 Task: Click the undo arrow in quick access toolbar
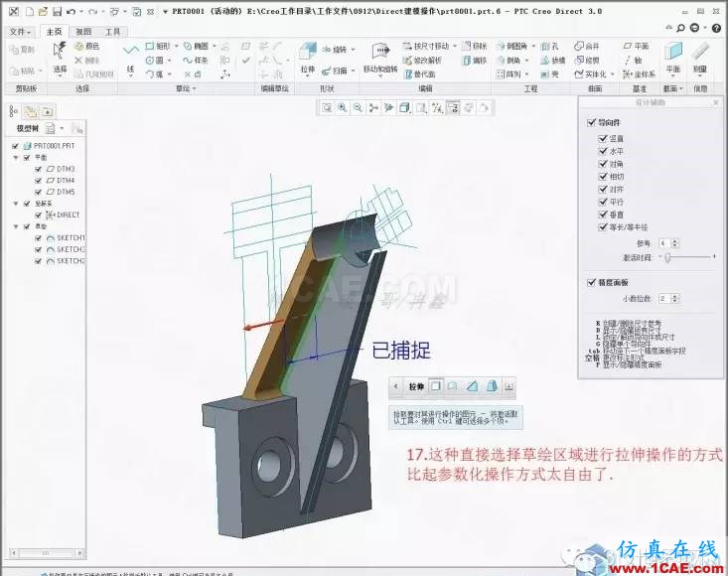coord(72,12)
